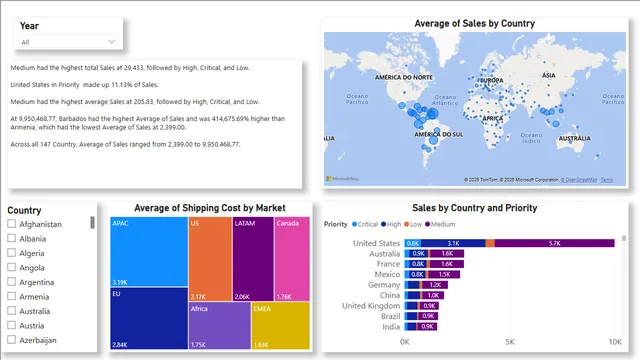This screenshot has width=640, height=360.
Task: Click the Critical legend color marker
Action: (x=354, y=224)
